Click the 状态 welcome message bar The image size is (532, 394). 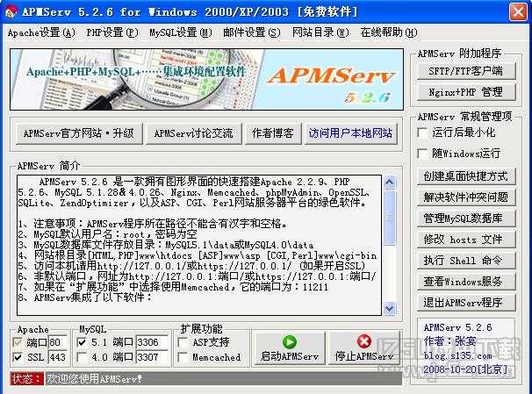[x=224, y=379]
